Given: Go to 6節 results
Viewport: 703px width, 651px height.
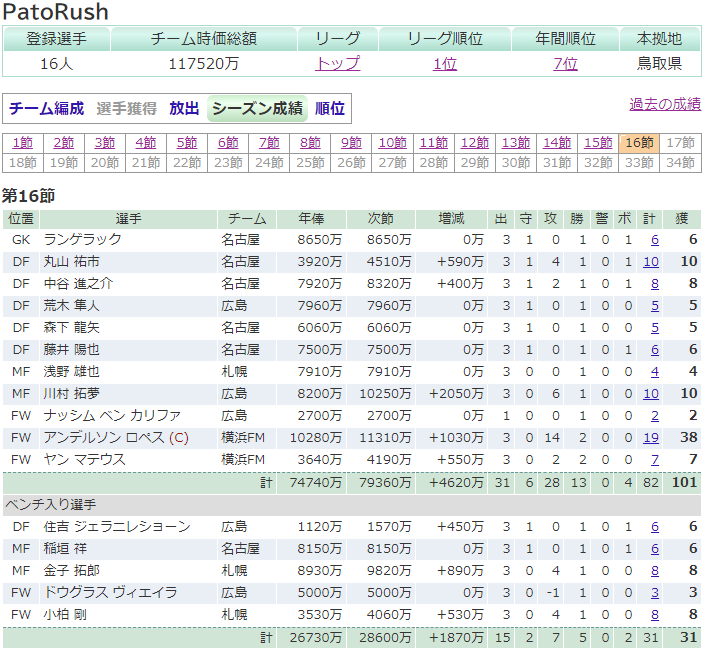Looking at the screenshot, I should [x=228, y=143].
